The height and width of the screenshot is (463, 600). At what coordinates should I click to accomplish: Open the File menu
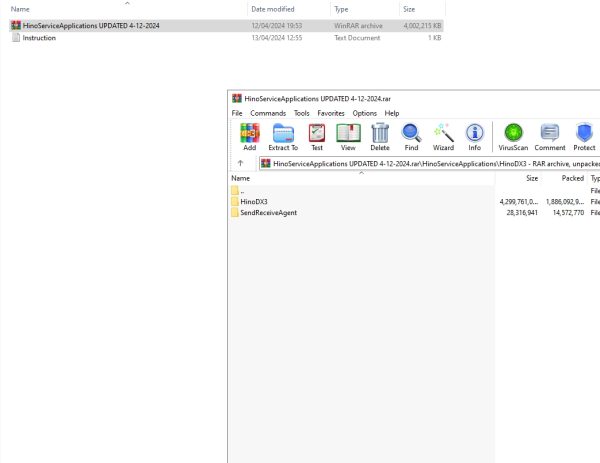click(x=237, y=113)
